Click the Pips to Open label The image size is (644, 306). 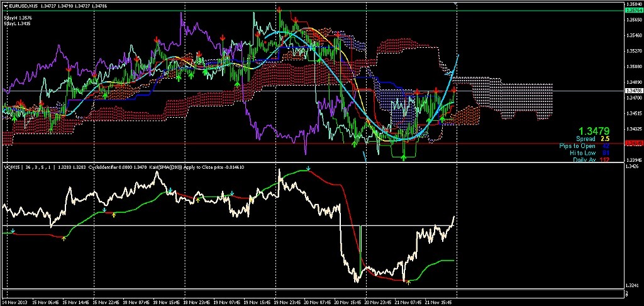(577, 146)
